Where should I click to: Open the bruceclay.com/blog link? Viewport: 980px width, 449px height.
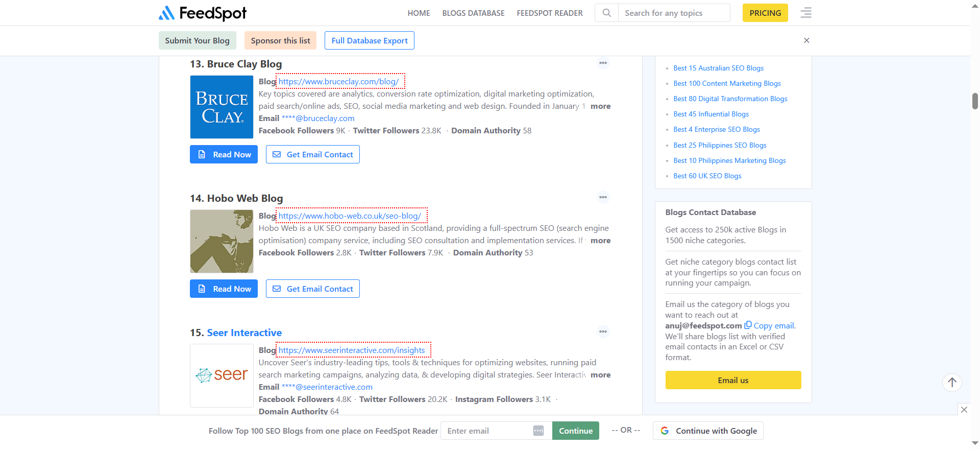(338, 81)
